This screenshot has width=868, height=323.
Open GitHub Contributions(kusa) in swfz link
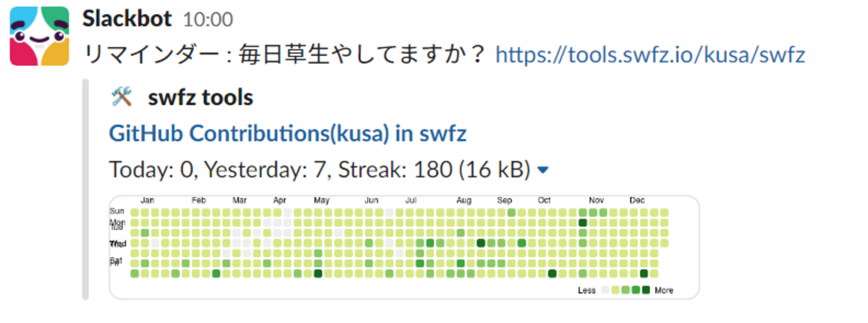287,134
